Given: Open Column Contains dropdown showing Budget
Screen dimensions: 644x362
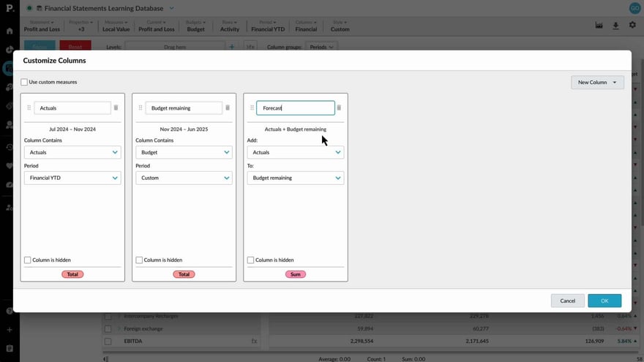Looking at the screenshot, I should point(184,152).
